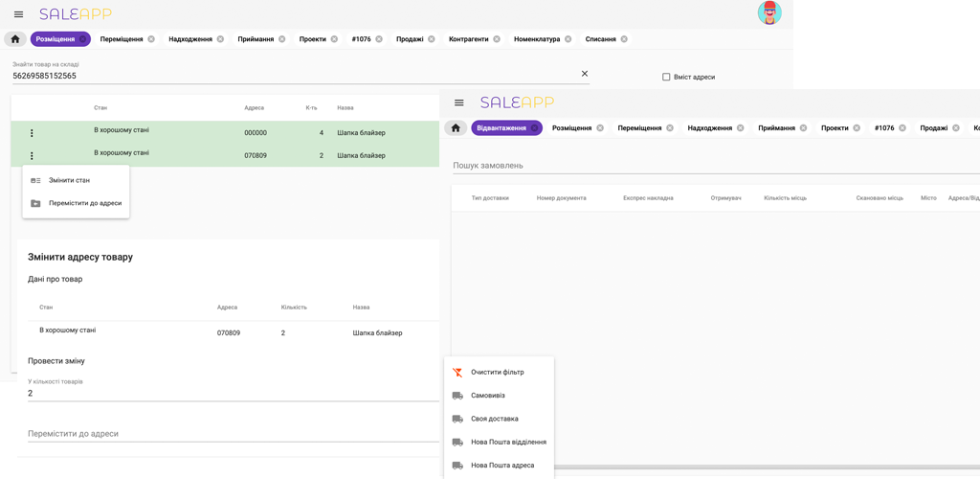Screen dimensions: 980x479
Task: Toggle the Вміст адреси checkbox
Action: coord(666,77)
